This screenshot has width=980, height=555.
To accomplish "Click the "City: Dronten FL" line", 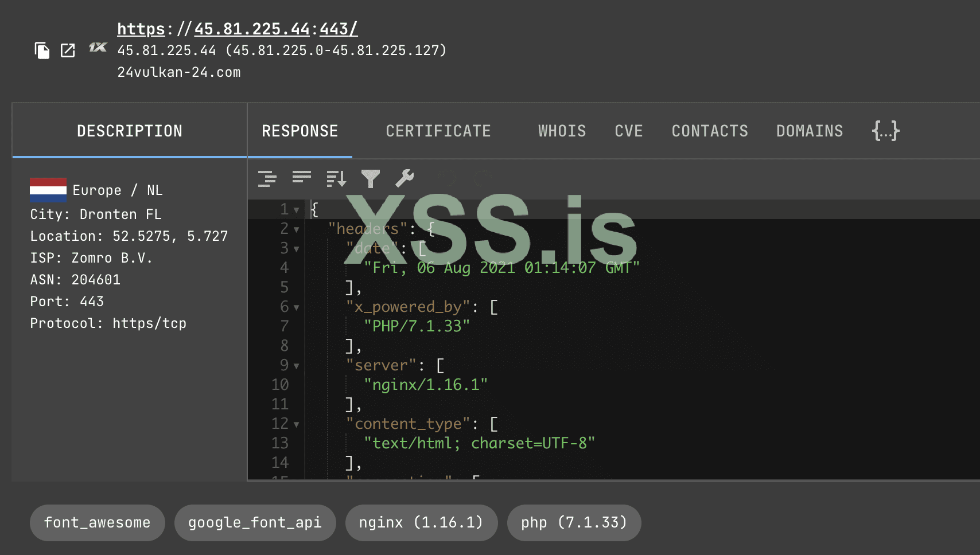I will tap(96, 214).
